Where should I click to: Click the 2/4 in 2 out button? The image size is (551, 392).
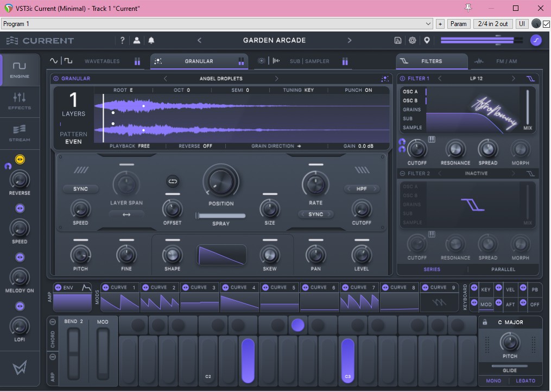coord(493,24)
